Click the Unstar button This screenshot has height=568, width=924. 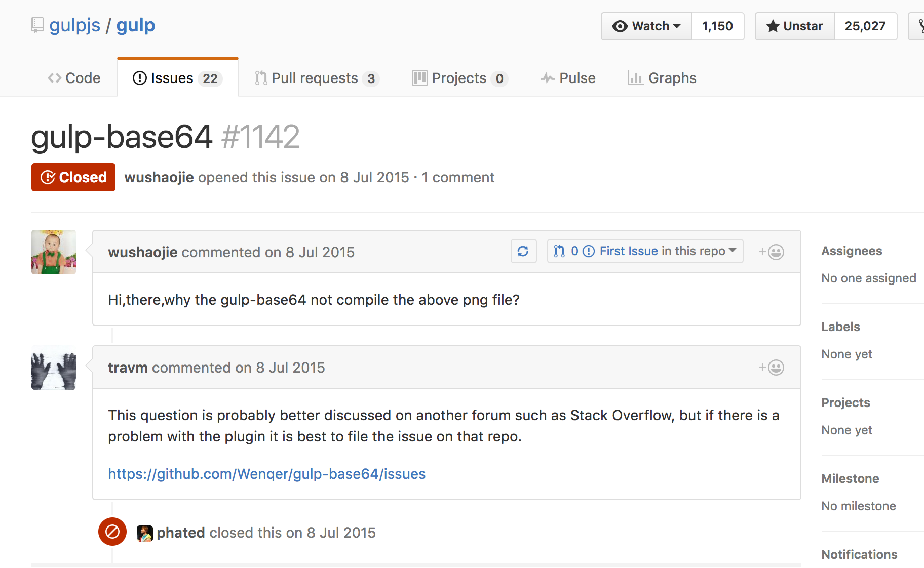click(x=794, y=26)
